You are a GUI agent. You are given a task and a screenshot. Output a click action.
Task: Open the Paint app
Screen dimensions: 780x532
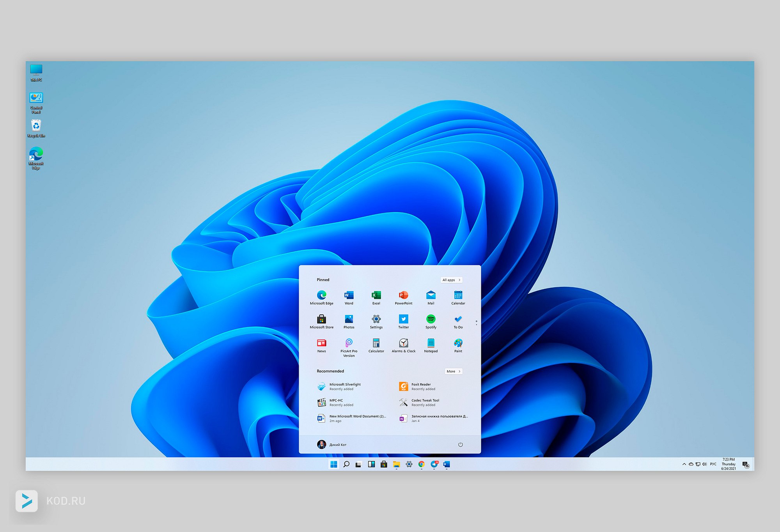458,346
